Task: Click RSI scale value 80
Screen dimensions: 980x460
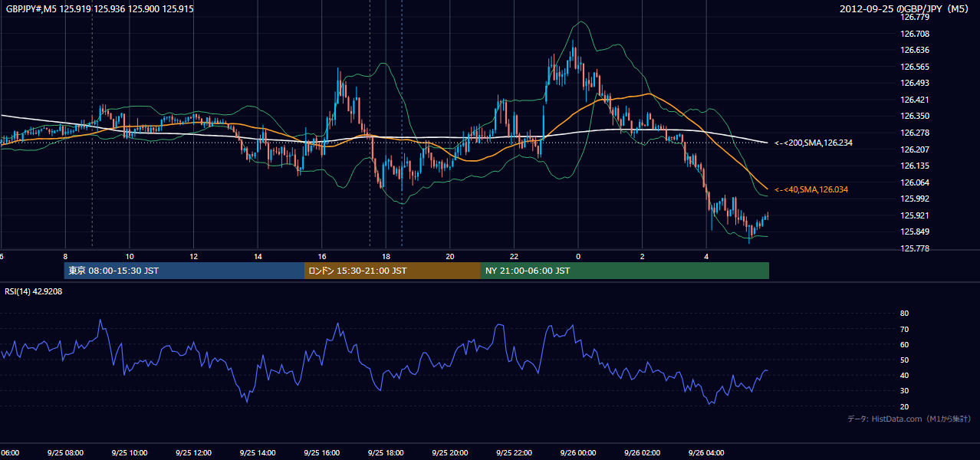Action: [904, 314]
